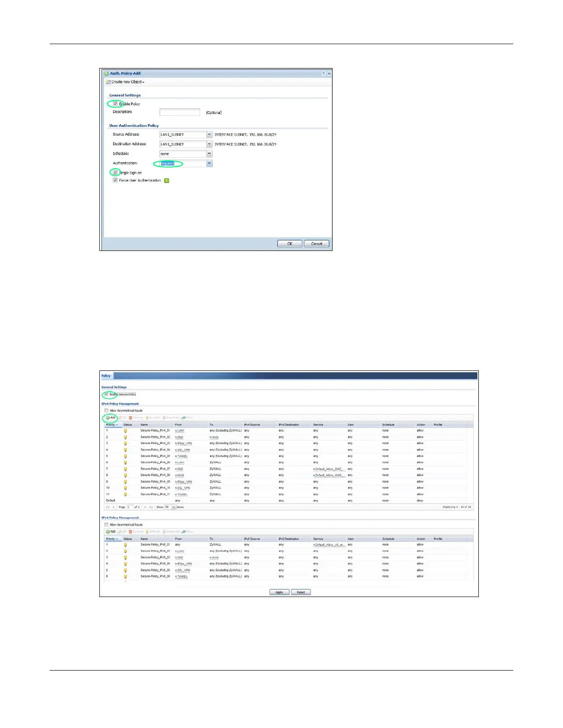Viewport: 563px width, 728px height.
Task: Click Add in IPv6 Policy Management toolbar
Action: pyautogui.click(x=111, y=532)
